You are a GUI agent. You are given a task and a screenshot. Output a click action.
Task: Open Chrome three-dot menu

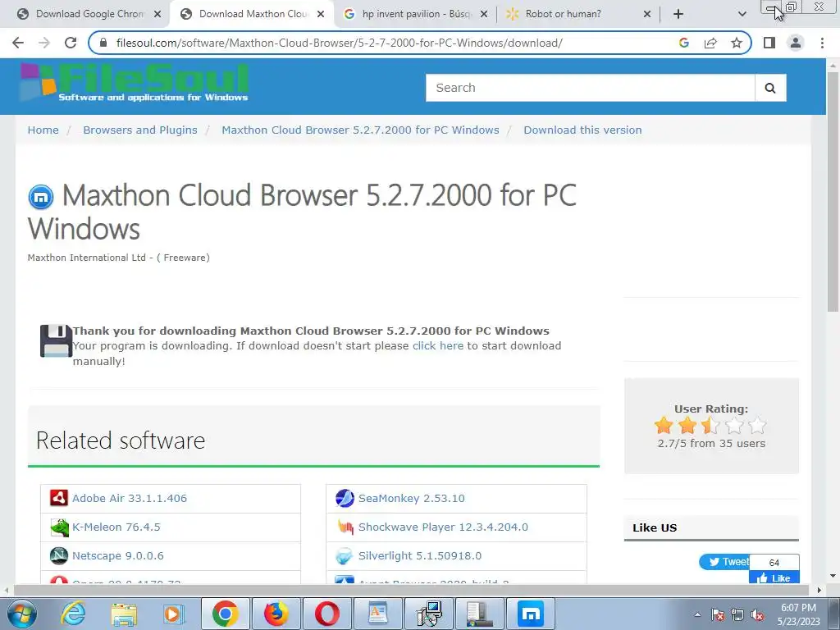point(822,43)
